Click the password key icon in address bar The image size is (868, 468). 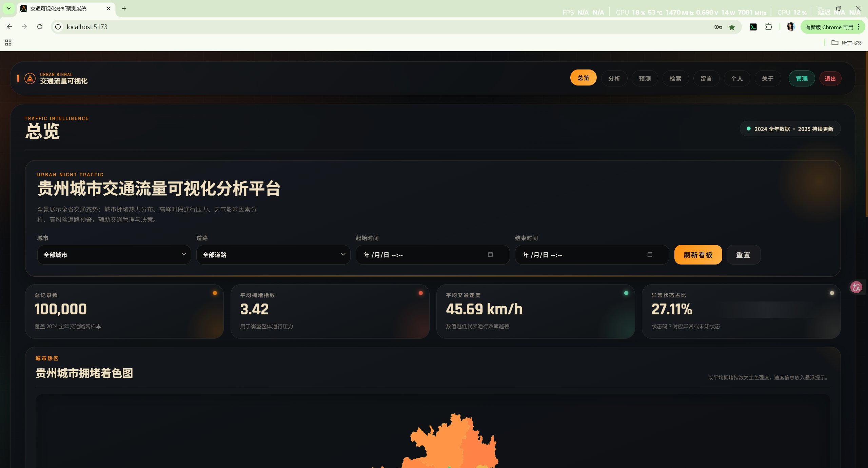point(718,27)
